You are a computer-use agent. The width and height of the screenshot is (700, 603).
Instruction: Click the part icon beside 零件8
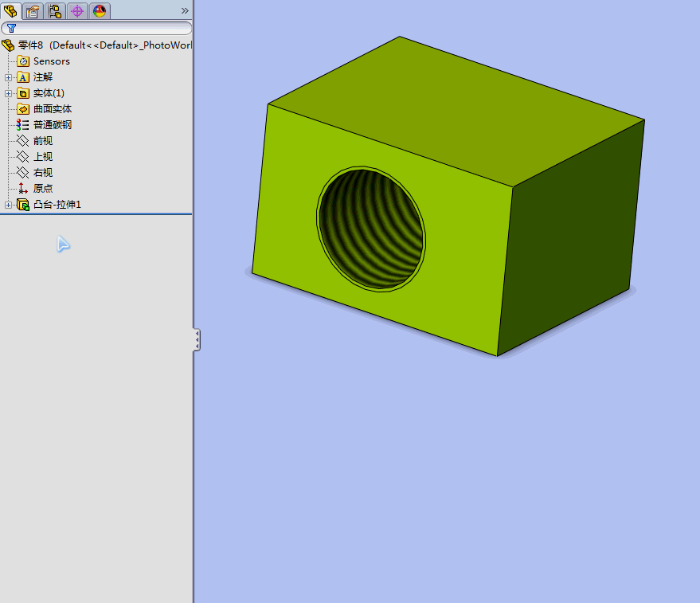[x=8, y=45]
